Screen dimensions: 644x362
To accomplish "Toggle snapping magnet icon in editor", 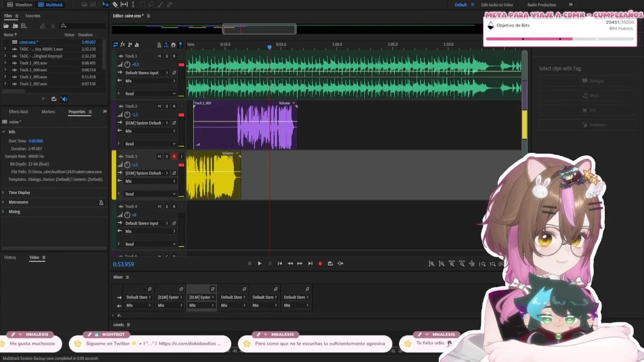I will click(174, 45).
